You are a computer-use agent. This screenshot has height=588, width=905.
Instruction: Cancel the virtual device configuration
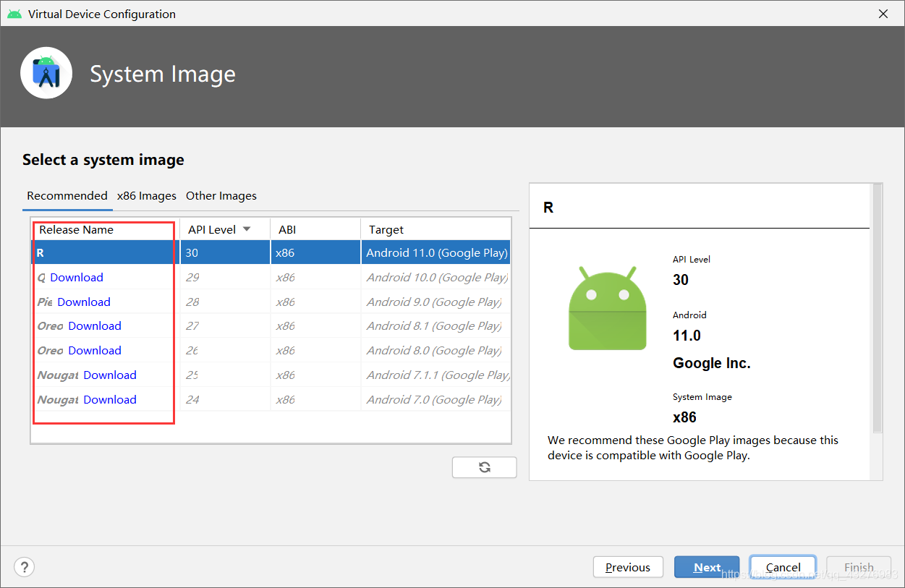coord(783,567)
